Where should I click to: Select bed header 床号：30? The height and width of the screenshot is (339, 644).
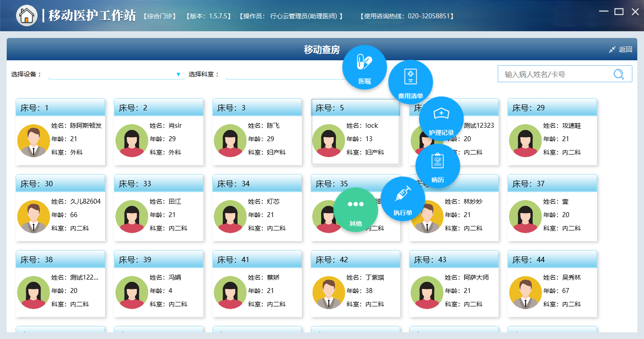[60, 183]
